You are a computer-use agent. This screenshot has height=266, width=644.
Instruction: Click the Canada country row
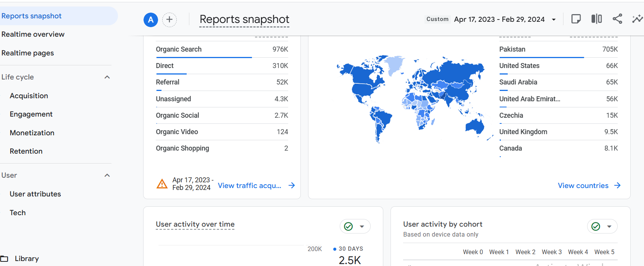click(558, 148)
